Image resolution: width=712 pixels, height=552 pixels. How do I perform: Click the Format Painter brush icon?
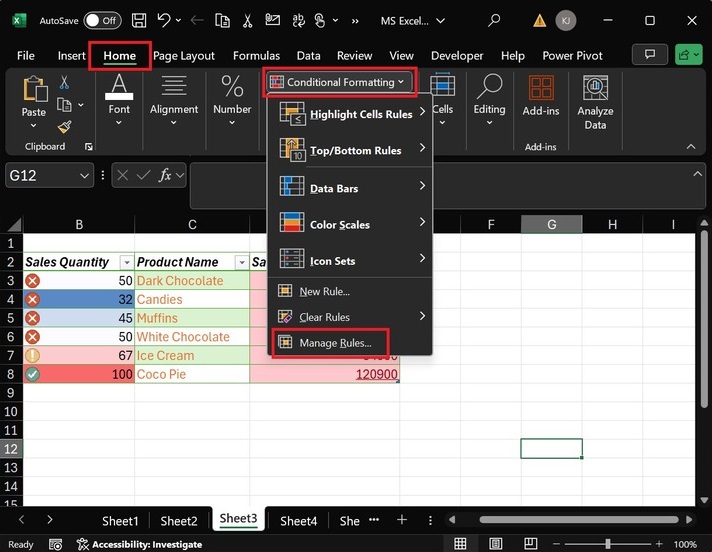coord(64,127)
